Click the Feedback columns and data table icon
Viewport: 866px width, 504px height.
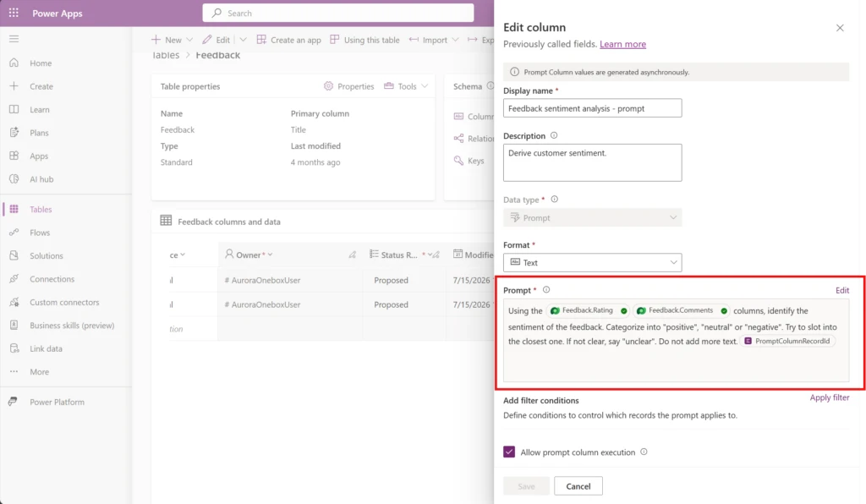point(166,221)
